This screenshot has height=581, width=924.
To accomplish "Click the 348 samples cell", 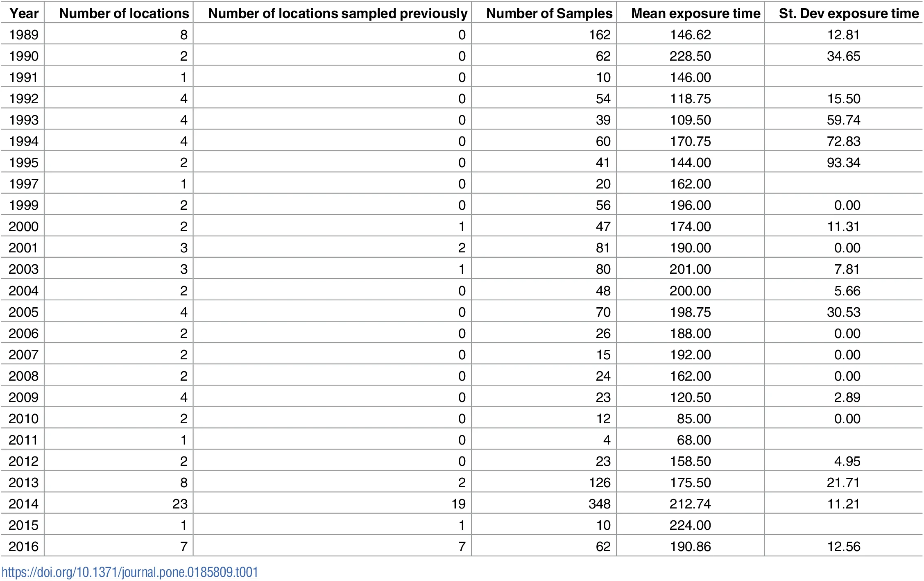I will (x=599, y=504).
